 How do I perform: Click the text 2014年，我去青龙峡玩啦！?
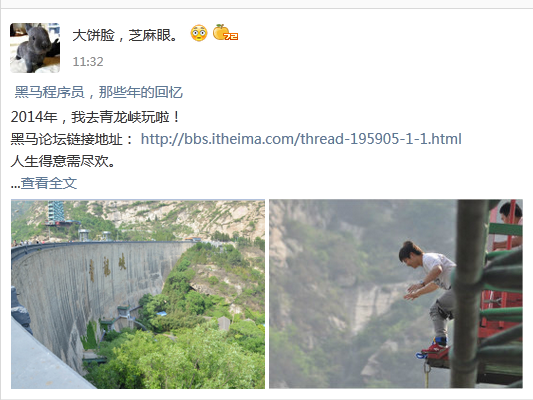tap(96, 117)
